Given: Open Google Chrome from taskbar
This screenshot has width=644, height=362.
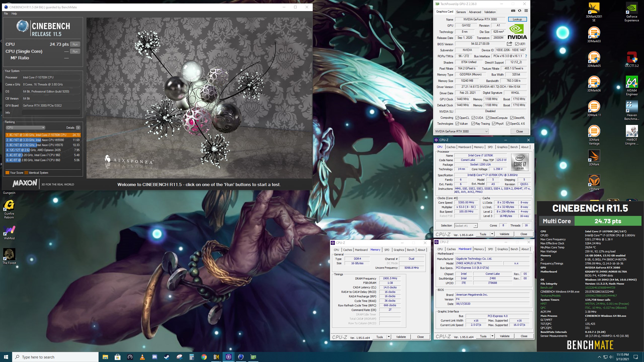Looking at the screenshot, I should coord(204,357).
